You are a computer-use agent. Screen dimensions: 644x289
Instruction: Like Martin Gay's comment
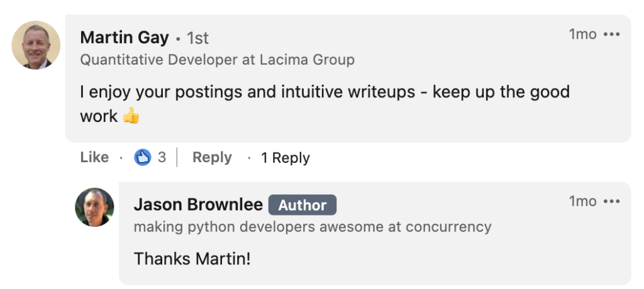[94, 158]
